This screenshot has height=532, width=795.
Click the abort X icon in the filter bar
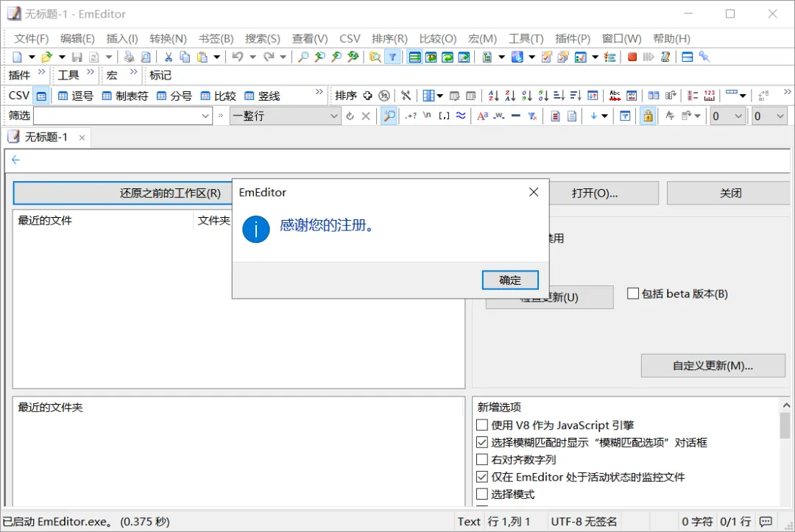366,116
